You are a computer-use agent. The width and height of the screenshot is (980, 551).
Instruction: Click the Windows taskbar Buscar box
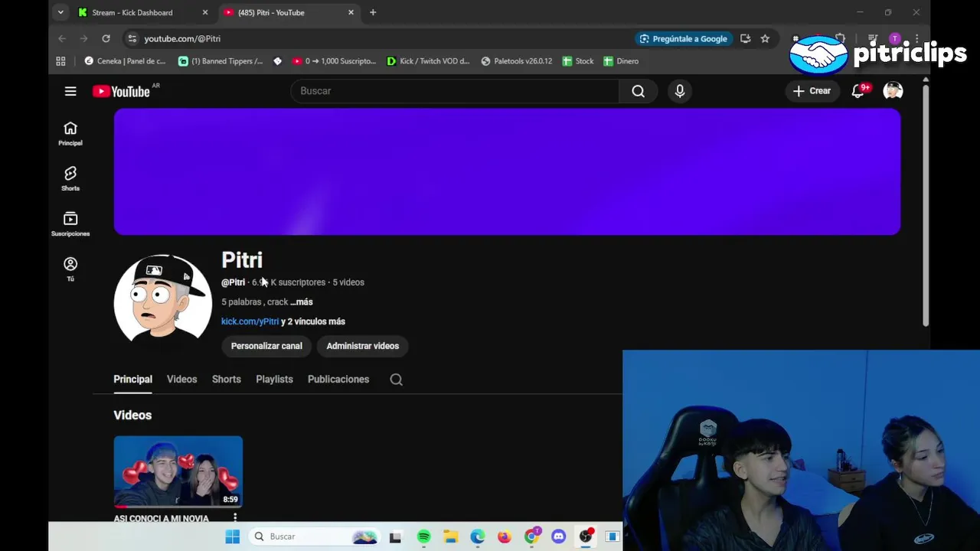coord(315,536)
